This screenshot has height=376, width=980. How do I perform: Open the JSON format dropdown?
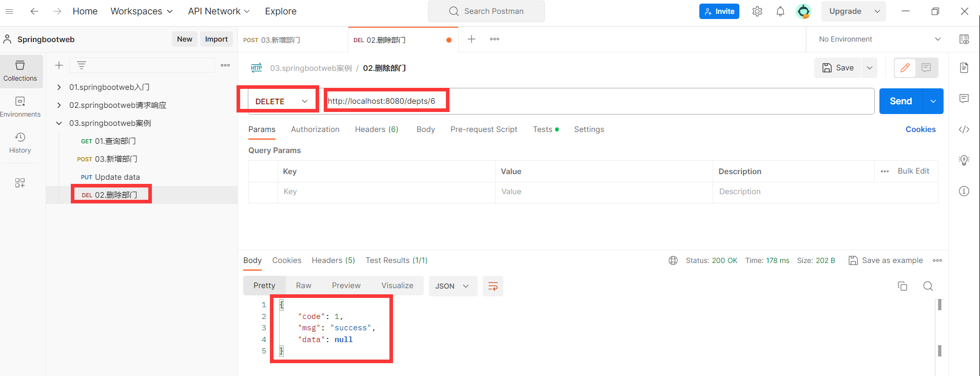coord(453,286)
